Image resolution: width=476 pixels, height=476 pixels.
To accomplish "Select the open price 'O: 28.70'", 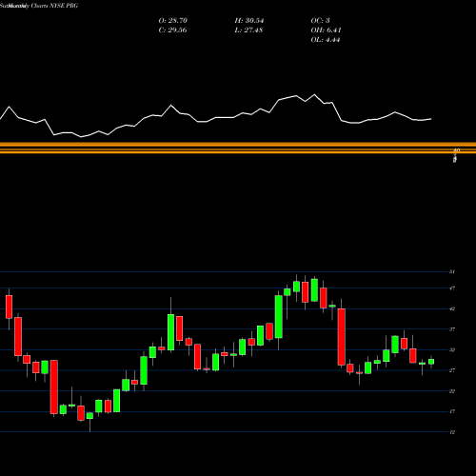I will (x=173, y=21).
